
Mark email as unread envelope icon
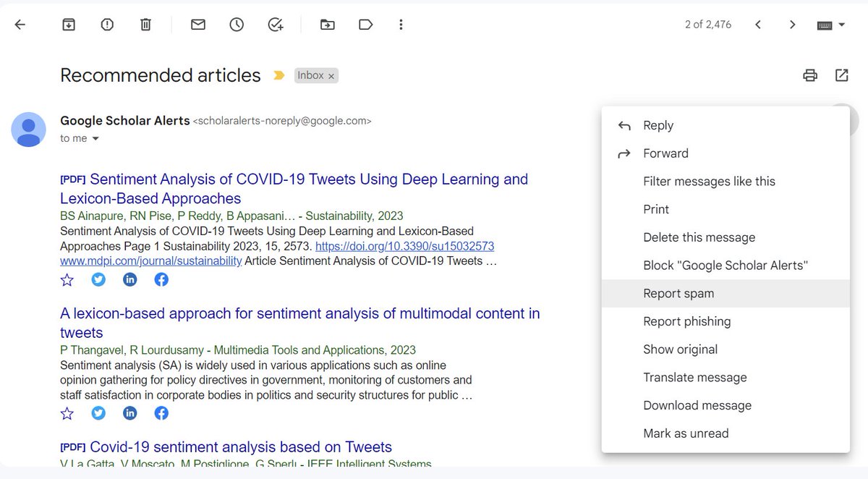(198, 25)
